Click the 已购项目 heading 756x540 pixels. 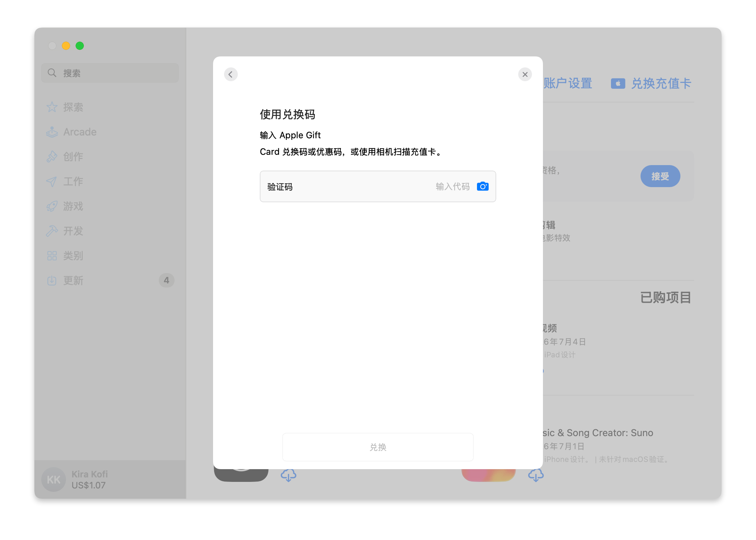pos(666,298)
